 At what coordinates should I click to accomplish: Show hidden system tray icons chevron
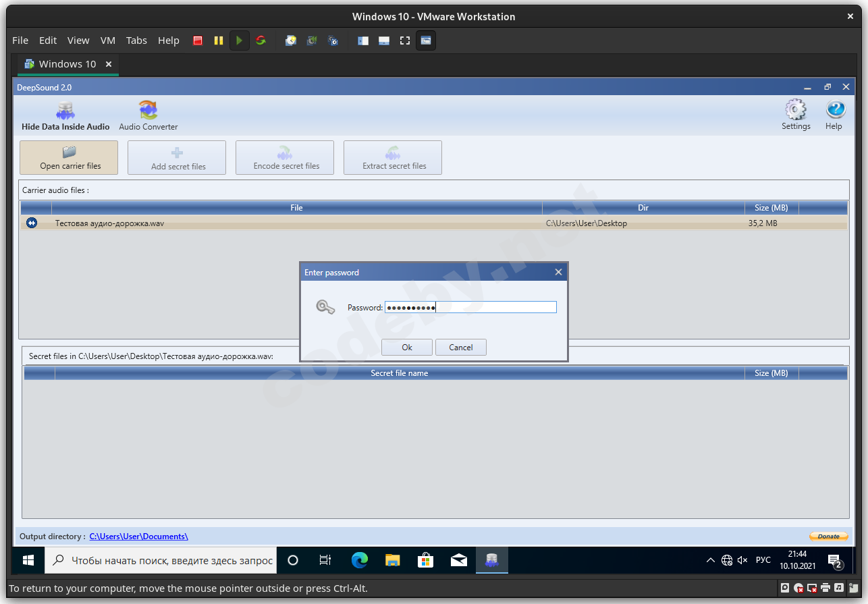tap(710, 560)
